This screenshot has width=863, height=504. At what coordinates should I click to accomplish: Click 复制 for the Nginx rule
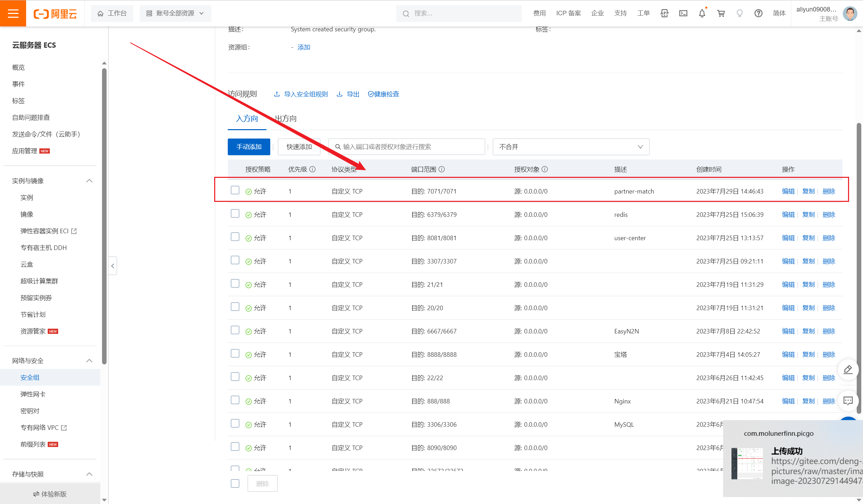(x=808, y=401)
